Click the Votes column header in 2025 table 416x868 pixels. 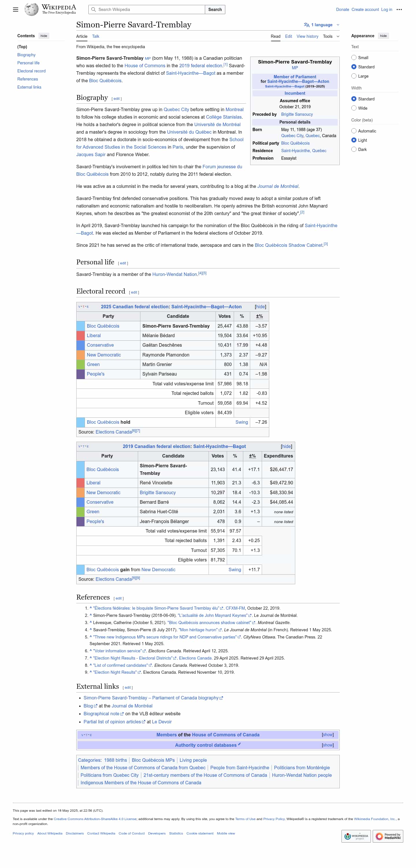pos(224,316)
